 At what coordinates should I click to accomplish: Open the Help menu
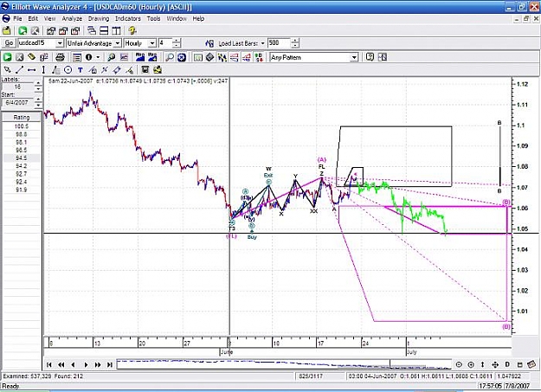pyautogui.click(x=198, y=19)
